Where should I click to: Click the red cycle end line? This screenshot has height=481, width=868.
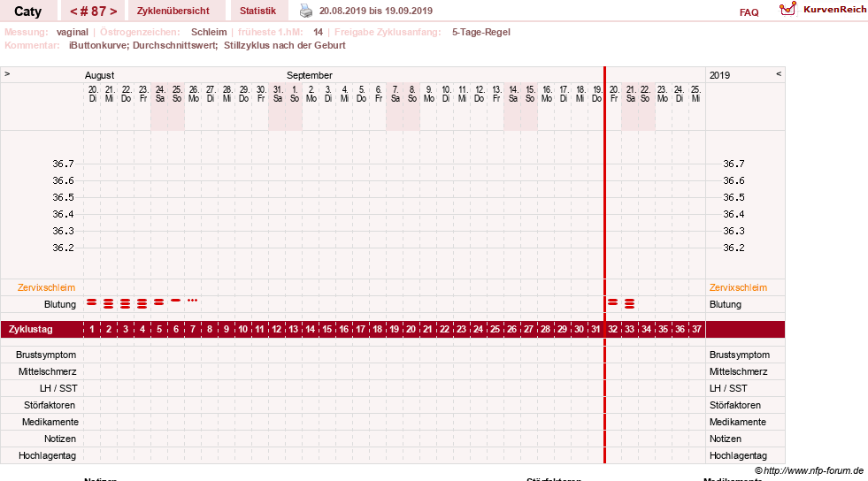click(x=604, y=265)
